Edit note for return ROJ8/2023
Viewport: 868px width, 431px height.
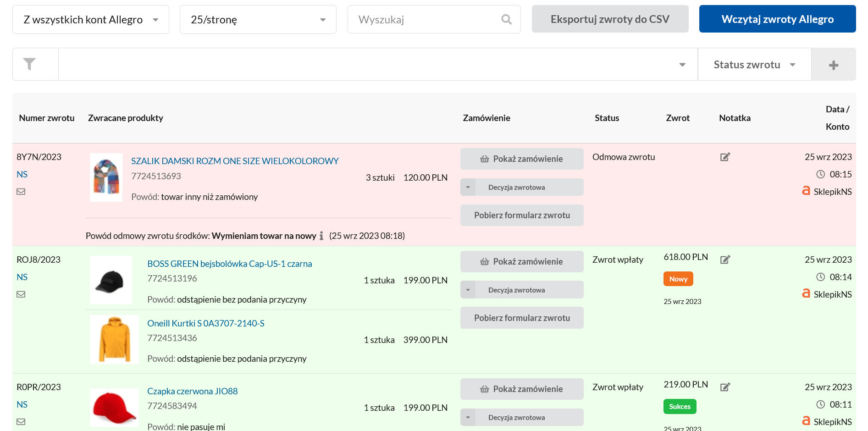click(x=724, y=260)
